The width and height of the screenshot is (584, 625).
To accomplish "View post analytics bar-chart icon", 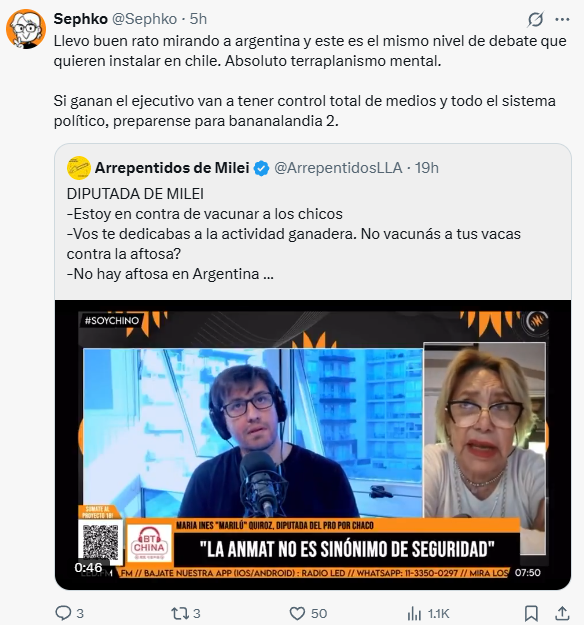I will [x=414, y=613].
